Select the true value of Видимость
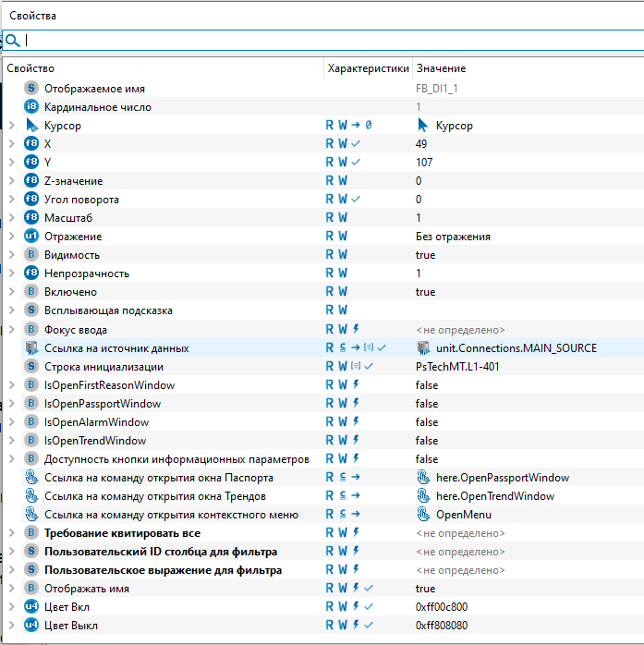The height and width of the screenshot is (645, 644). click(426, 255)
